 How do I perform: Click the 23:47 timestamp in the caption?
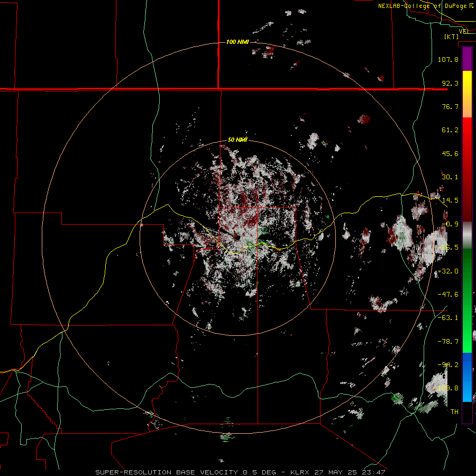coord(373,472)
